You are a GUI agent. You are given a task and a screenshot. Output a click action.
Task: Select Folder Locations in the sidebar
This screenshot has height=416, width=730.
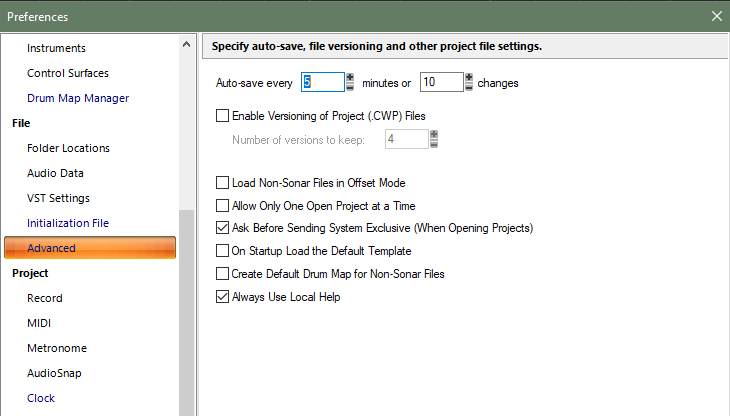click(x=68, y=148)
